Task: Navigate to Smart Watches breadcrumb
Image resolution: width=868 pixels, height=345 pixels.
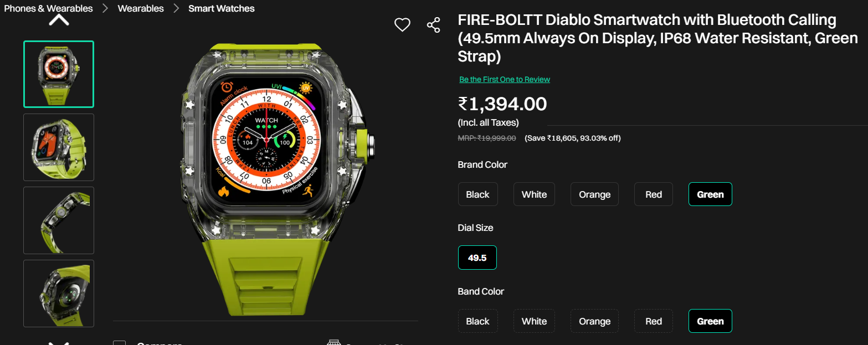Action: point(222,8)
